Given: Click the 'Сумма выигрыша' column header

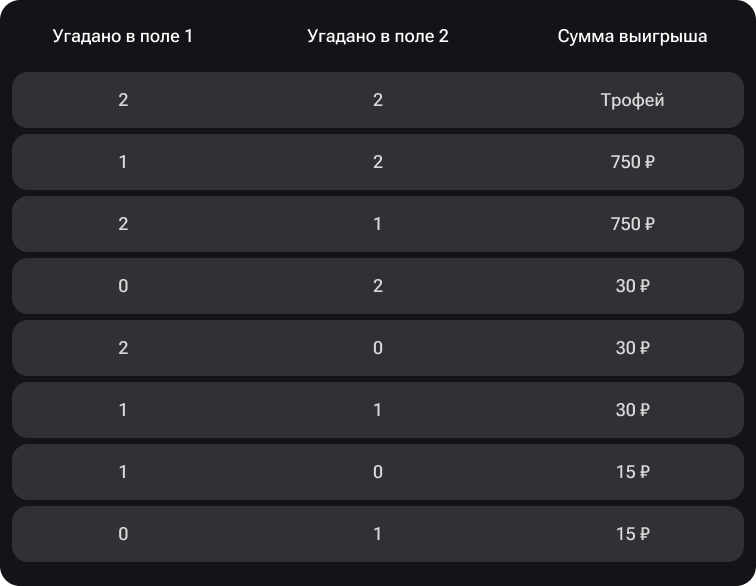Looking at the screenshot, I should click(632, 36).
